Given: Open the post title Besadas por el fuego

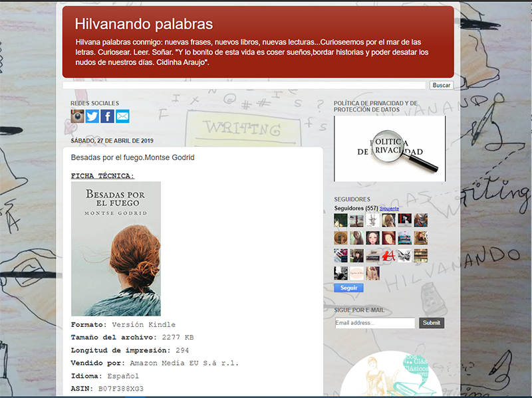Looking at the screenshot, I should pos(132,157).
